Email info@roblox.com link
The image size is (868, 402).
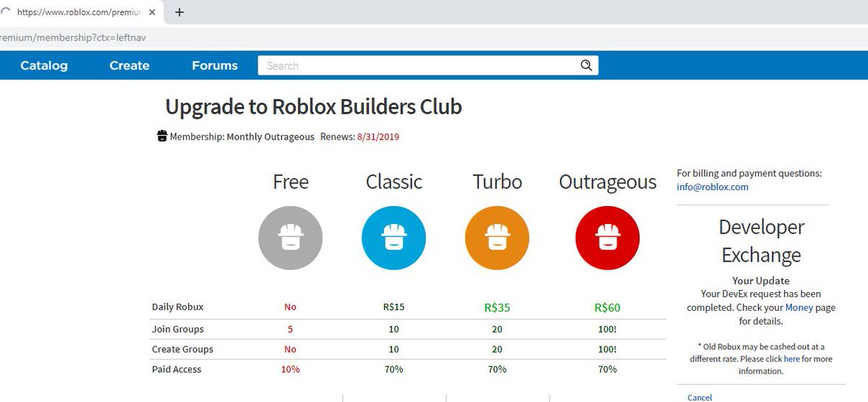tap(712, 187)
